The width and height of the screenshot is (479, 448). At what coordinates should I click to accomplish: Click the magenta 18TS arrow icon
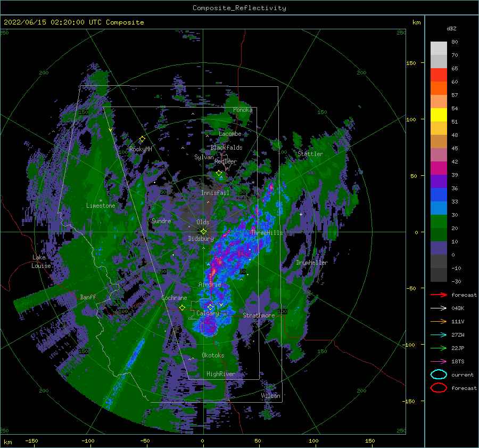439,361
